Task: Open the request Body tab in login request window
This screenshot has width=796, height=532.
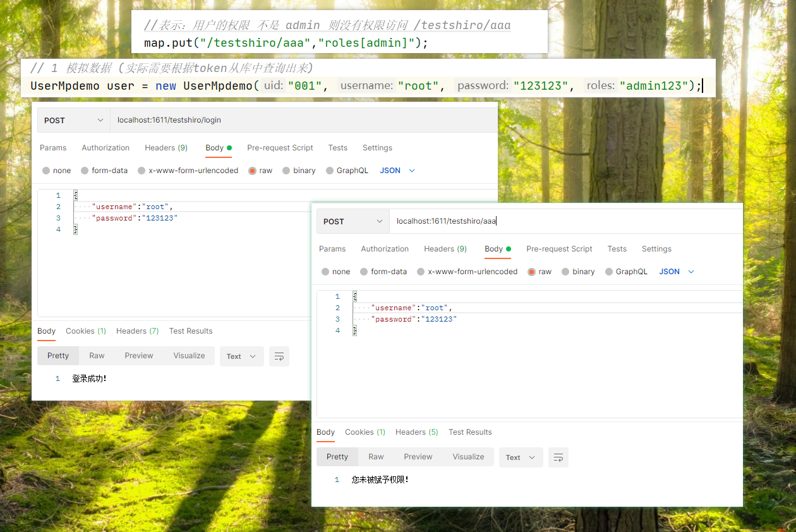Action: [x=219, y=148]
